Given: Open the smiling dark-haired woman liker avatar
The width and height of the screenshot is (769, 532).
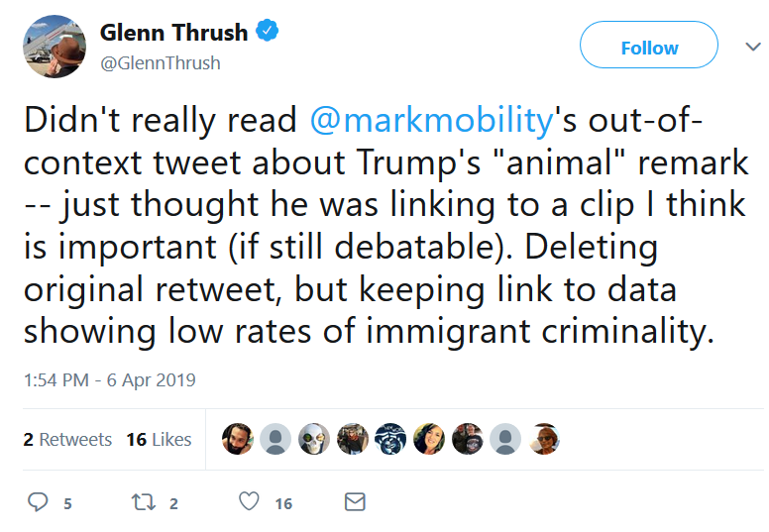Looking at the screenshot, I should (x=429, y=439).
